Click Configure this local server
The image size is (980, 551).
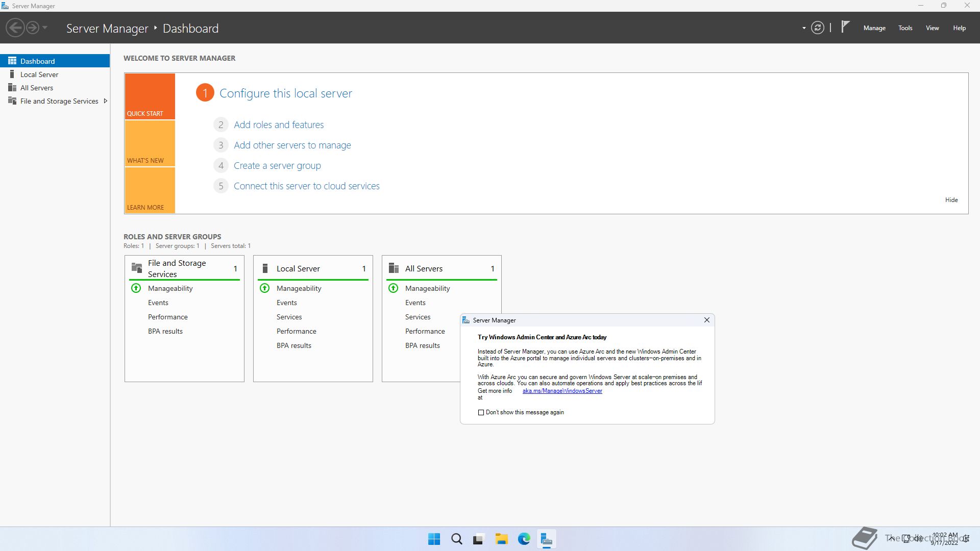[286, 93]
